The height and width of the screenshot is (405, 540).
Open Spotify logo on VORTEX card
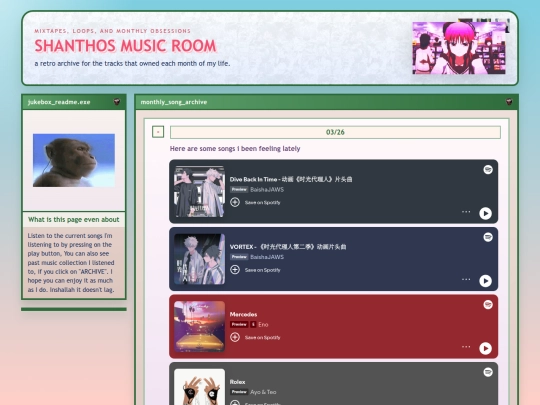(488, 237)
